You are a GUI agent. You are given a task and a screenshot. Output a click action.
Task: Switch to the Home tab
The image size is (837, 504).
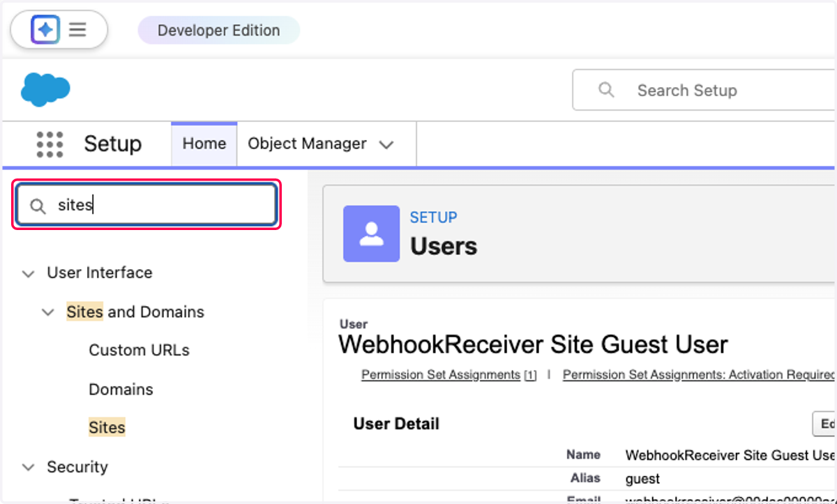click(204, 144)
